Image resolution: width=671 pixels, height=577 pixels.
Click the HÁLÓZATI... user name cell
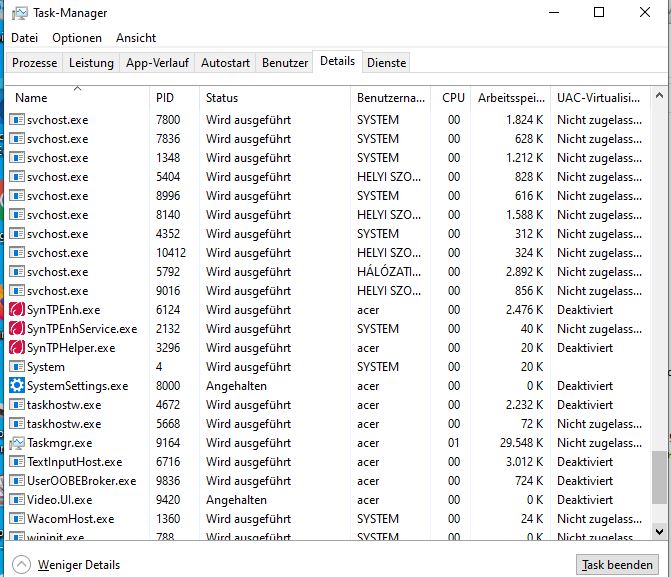point(389,271)
